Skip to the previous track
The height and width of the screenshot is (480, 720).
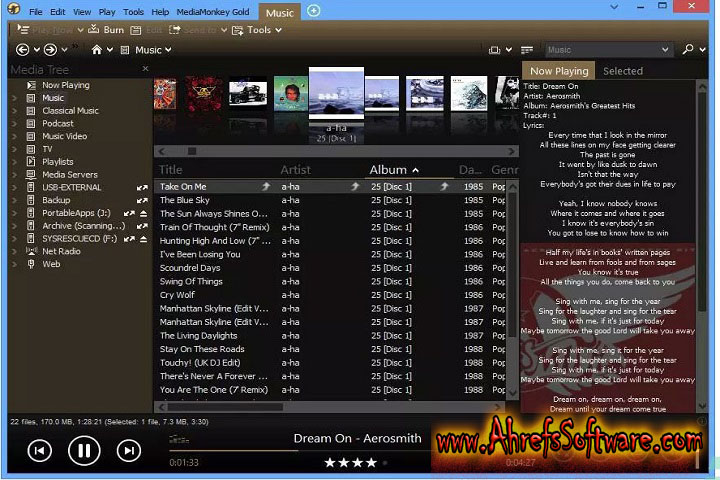(39, 451)
